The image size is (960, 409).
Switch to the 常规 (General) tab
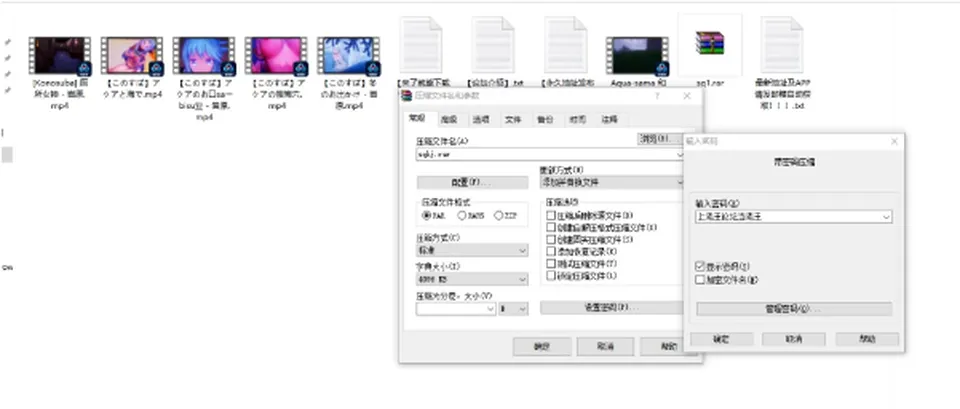click(418, 119)
